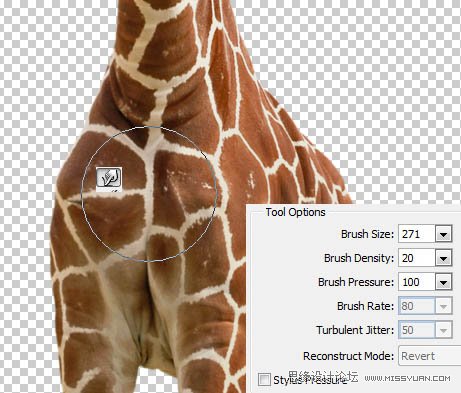Enable the Stylus Pressure checkbox
461x393 pixels.
[x=264, y=380]
